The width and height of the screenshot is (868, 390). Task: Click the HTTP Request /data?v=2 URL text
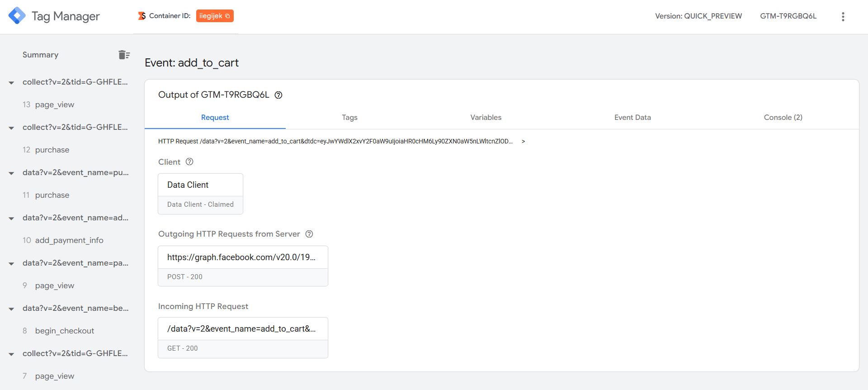point(335,141)
